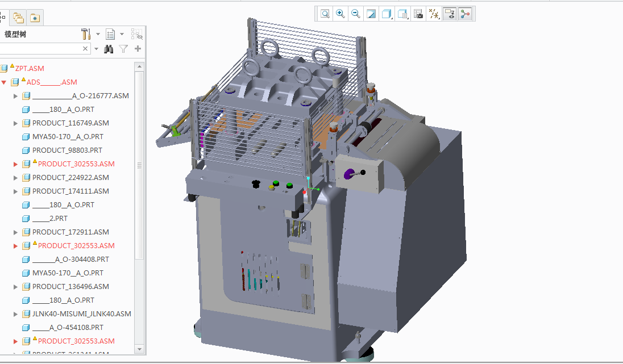Toggle hidden items display in the model tree

[x=137, y=34]
